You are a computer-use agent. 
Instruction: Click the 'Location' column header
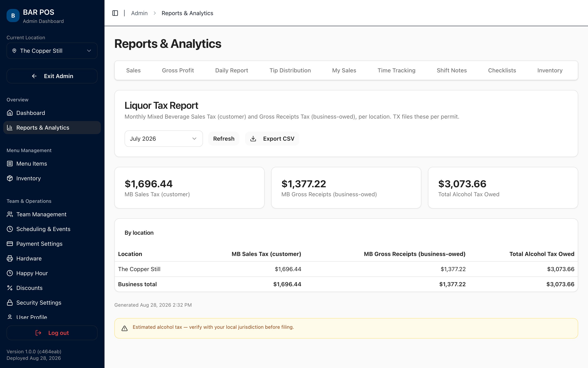[x=130, y=254]
